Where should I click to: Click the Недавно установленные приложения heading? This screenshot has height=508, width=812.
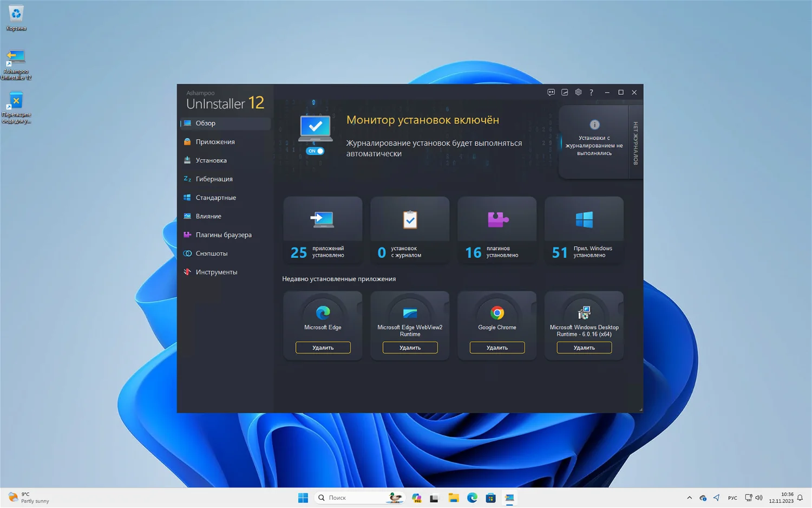pyautogui.click(x=339, y=279)
